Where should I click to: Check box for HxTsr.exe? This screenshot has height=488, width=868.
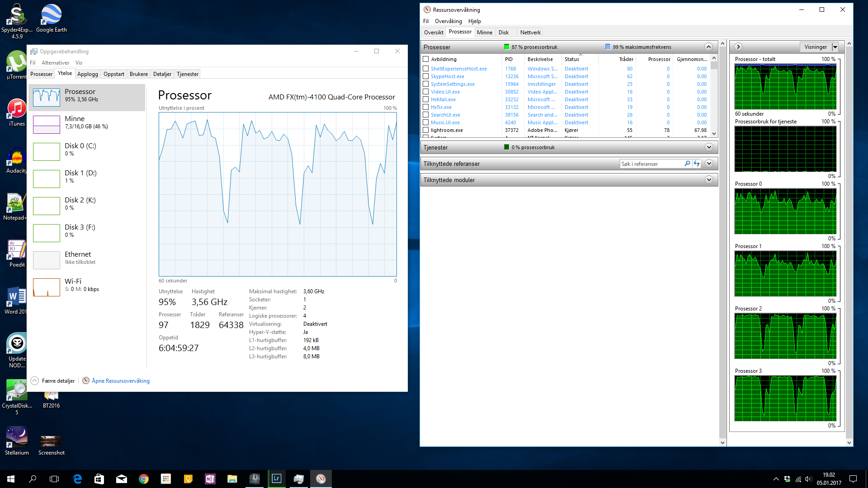pos(425,107)
